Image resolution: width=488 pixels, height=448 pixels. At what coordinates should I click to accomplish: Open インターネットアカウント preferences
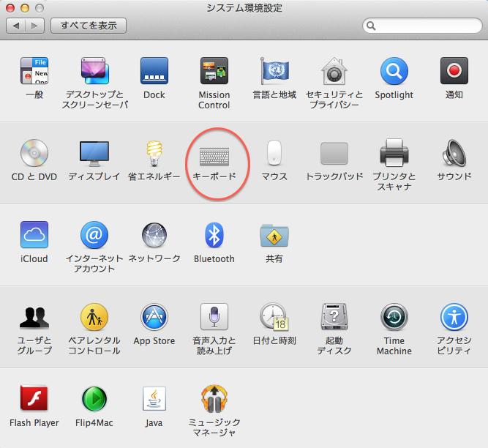pos(94,235)
